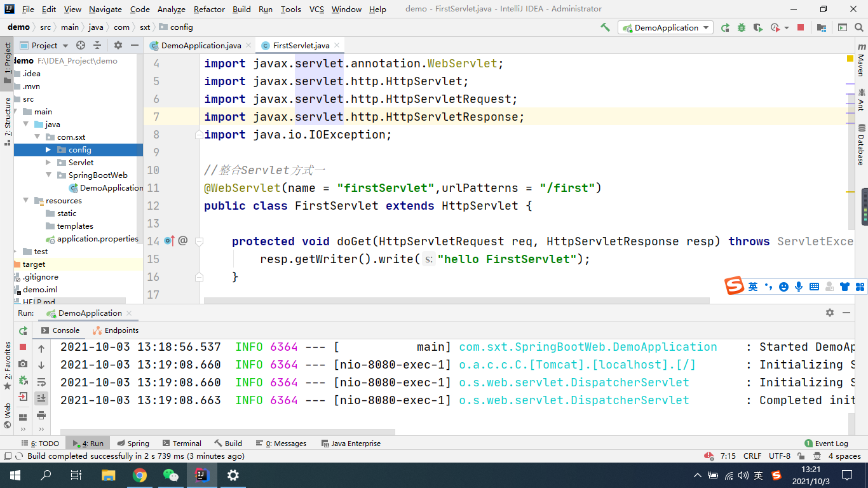Open the Console tab in the Run panel

pos(60,330)
